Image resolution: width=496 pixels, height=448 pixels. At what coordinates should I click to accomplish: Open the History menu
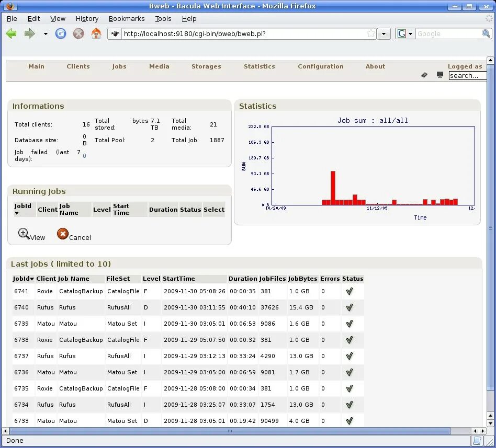point(87,19)
